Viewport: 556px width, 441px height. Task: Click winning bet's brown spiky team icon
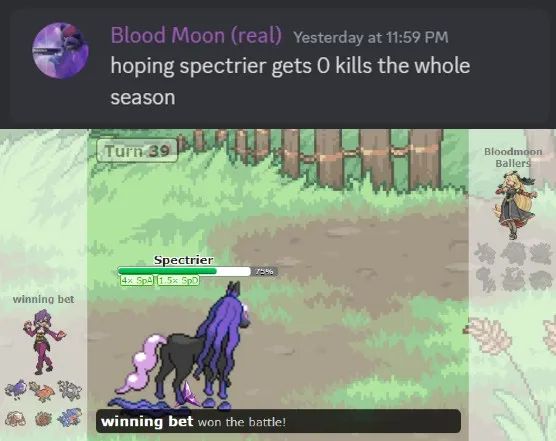click(x=43, y=419)
